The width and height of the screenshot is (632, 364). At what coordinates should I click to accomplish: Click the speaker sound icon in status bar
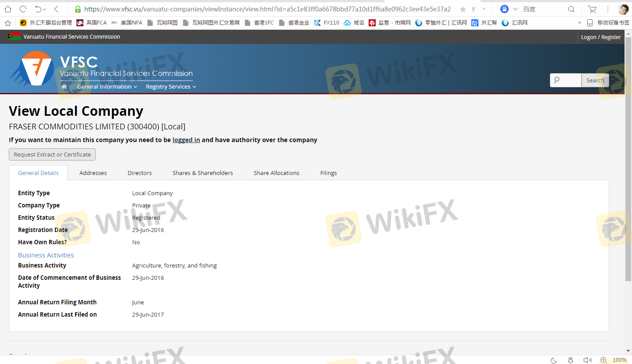(x=587, y=360)
